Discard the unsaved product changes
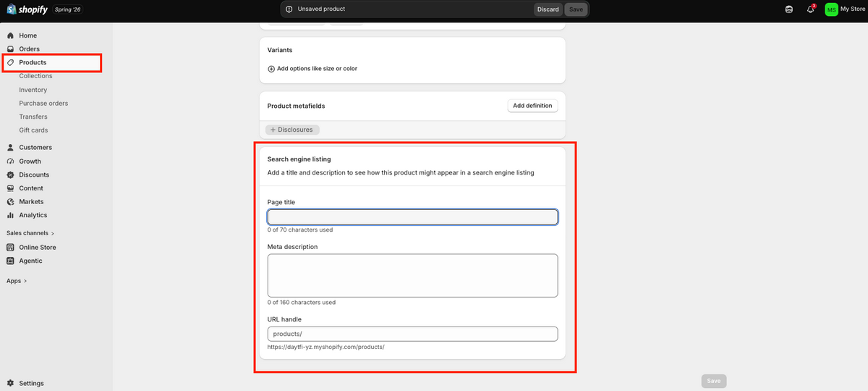 tap(548, 9)
